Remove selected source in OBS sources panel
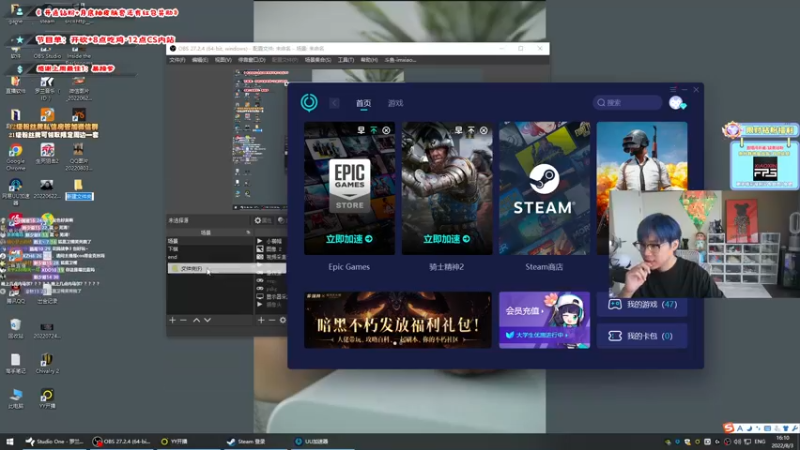The width and height of the screenshot is (800, 450). (271, 320)
